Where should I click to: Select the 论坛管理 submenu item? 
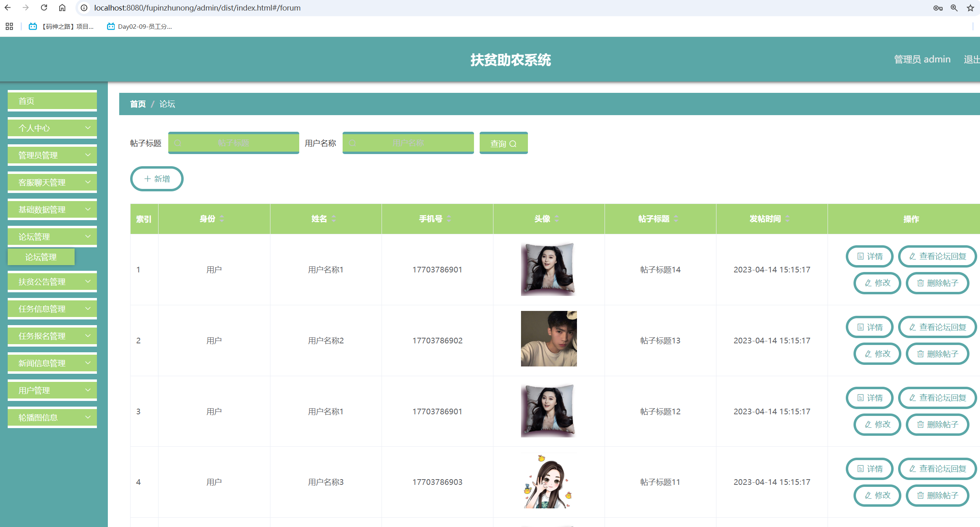pyautogui.click(x=41, y=257)
